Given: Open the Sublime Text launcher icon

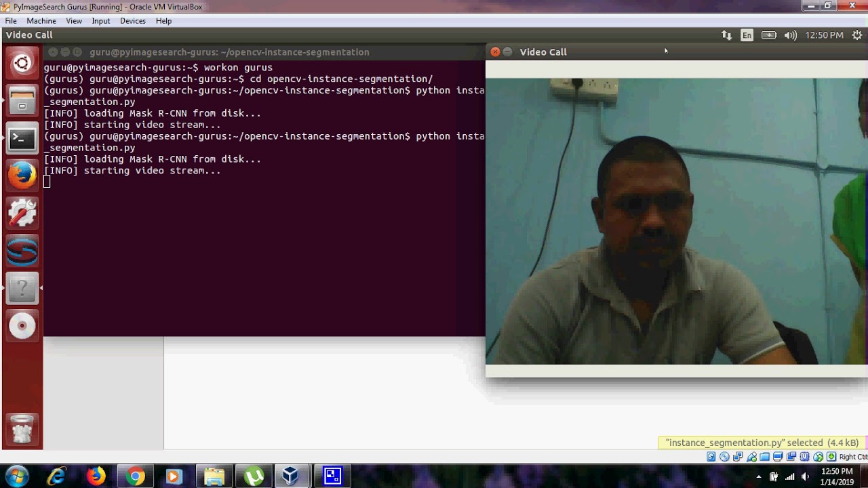Looking at the screenshot, I should click(22, 251).
